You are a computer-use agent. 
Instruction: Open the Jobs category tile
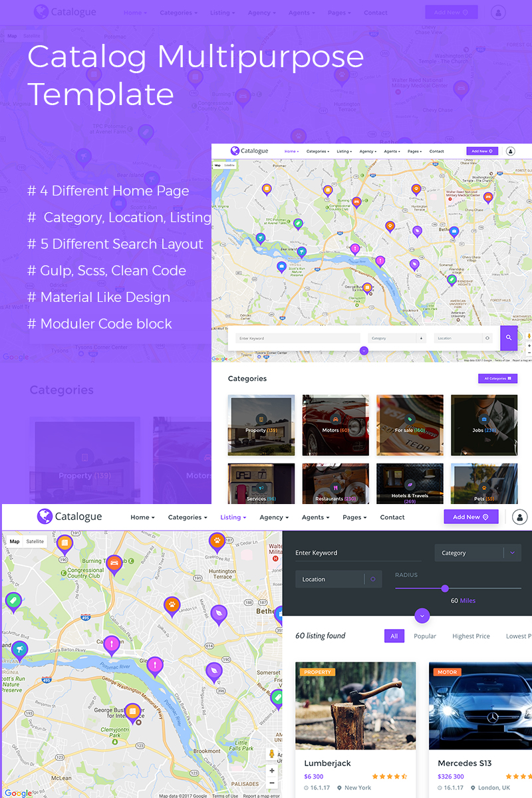483,426
